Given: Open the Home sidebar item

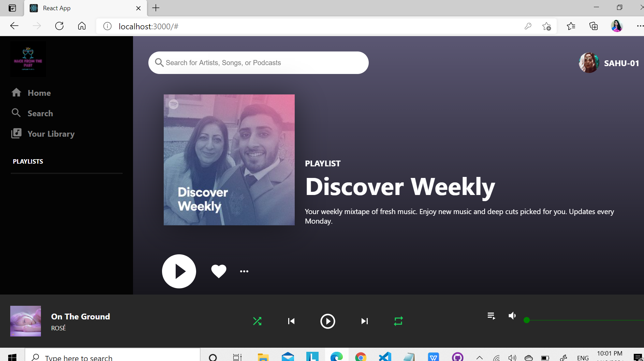Looking at the screenshot, I should tap(31, 93).
